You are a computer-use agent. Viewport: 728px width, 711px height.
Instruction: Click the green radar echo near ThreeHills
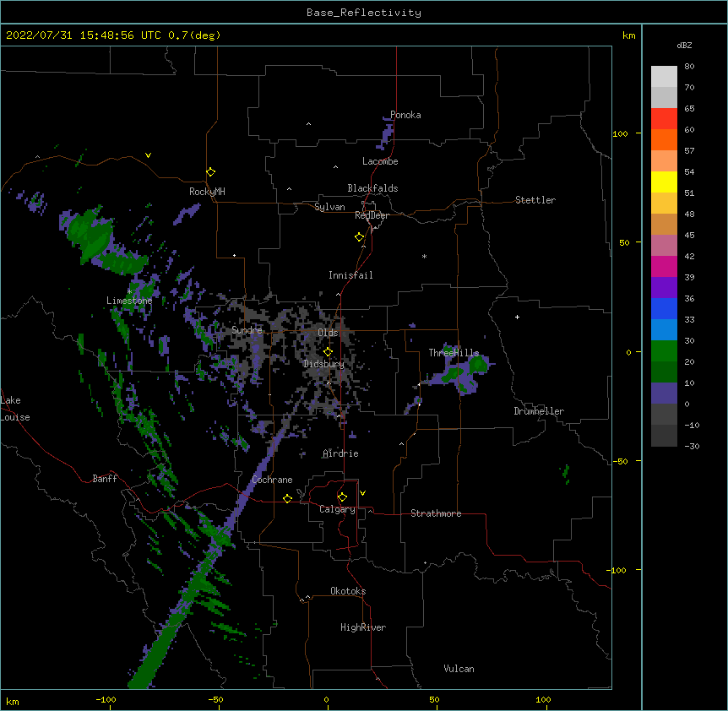coord(477,366)
